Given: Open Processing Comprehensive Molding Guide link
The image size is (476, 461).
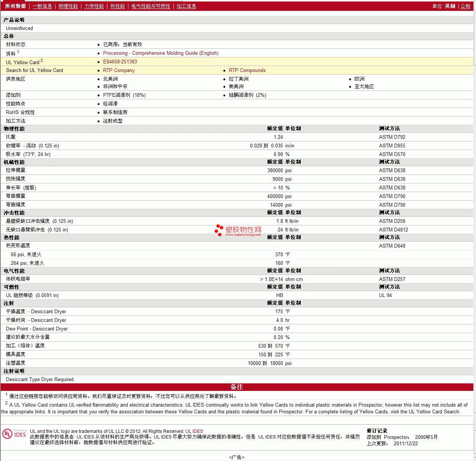Looking at the screenshot, I should coord(161,53).
